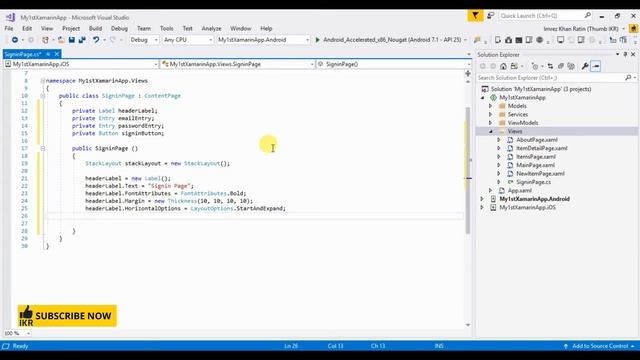Image resolution: width=640 pixels, height=360 pixels.
Task: Collapse the SigninPage class code region
Action: (x=42, y=96)
